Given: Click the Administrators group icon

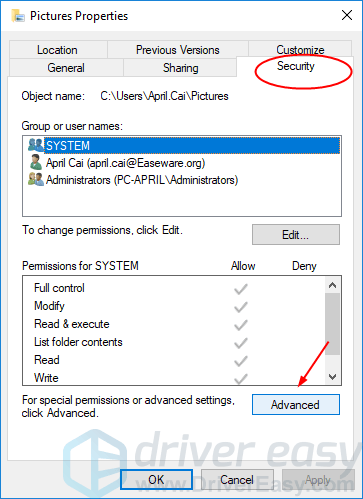Looking at the screenshot, I should click(36, 179).
